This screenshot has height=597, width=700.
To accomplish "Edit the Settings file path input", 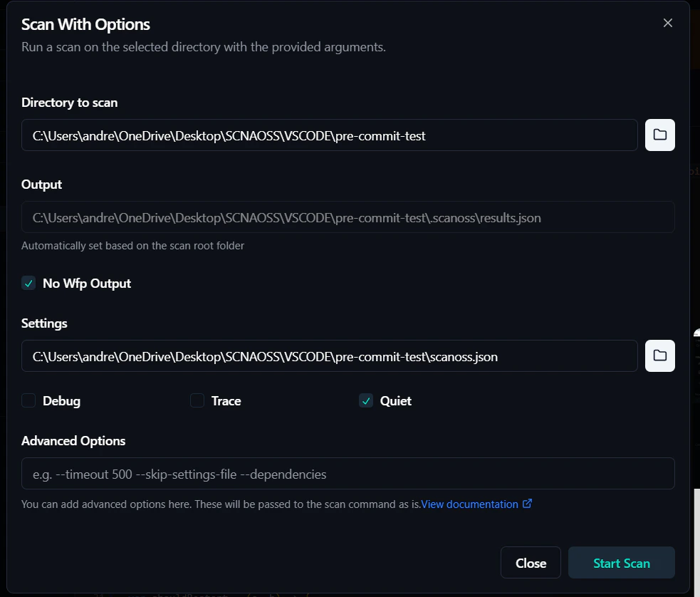I will click(x=329, y=355).
